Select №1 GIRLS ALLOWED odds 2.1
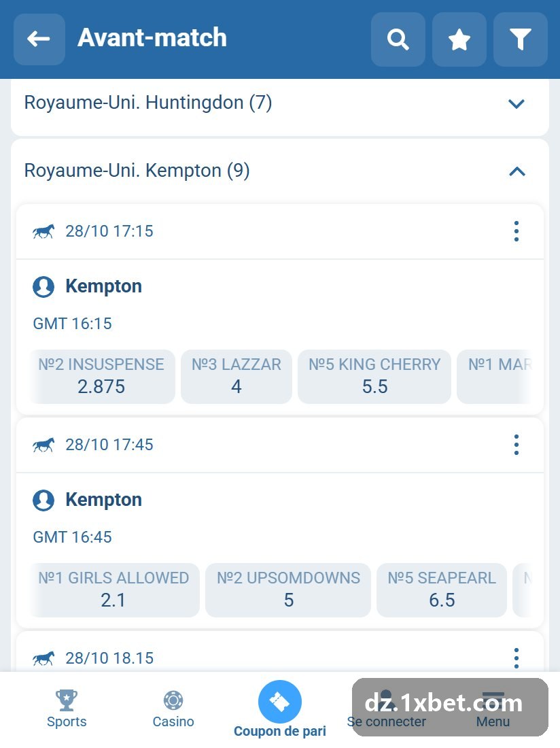 coord(114,590)
